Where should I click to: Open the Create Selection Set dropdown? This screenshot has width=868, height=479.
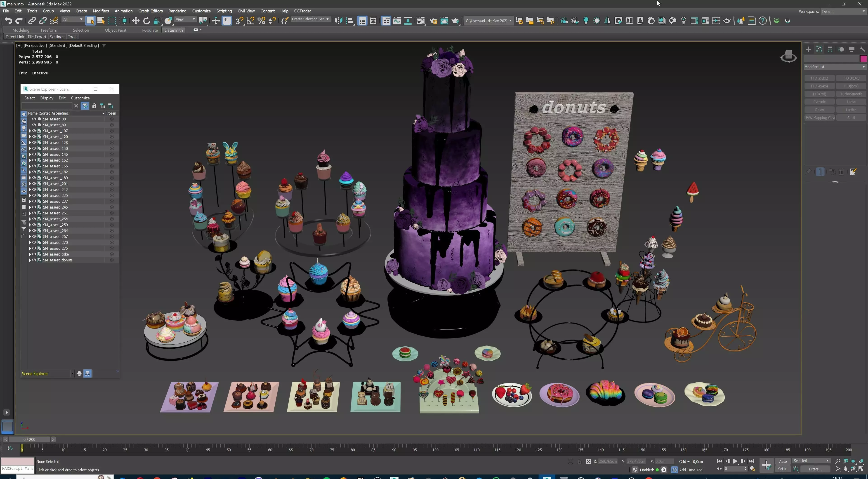[x=310, y=19]
